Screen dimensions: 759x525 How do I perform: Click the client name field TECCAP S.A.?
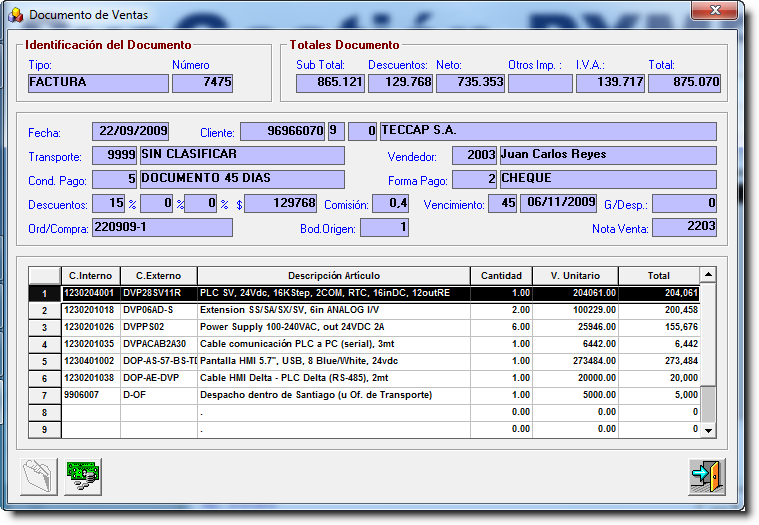click(x=548, y=131)
